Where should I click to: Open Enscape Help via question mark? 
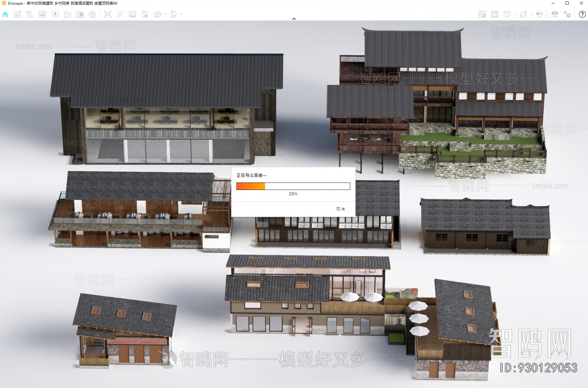click(x=582, y=15)
